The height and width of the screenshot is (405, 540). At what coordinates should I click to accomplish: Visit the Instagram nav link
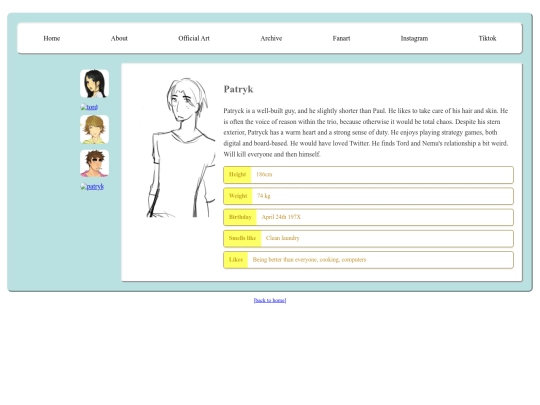pos(414,38)
